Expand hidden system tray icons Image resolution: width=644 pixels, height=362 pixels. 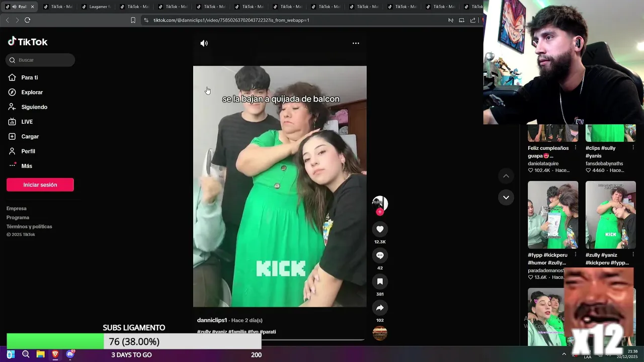click(564, 354)
